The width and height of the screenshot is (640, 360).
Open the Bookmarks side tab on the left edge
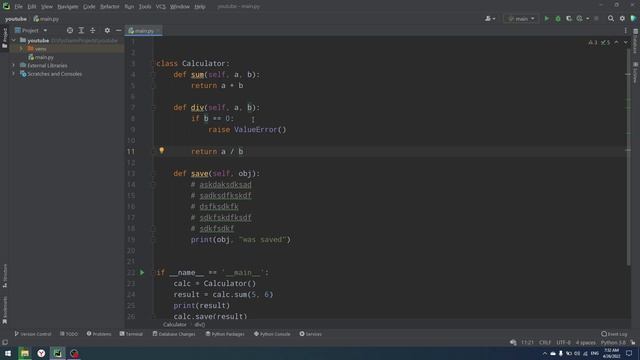coord(5,310)
